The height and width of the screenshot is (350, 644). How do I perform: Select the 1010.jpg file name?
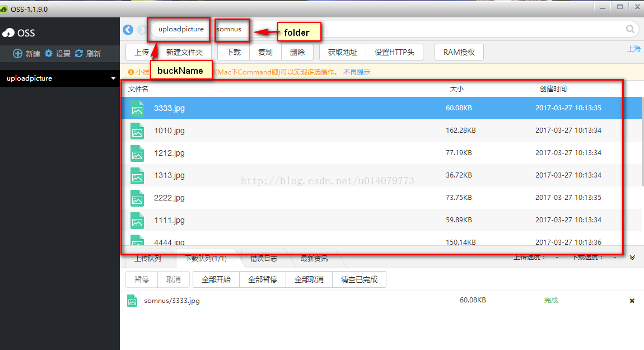pyautogui.click(x=169, y=130)
